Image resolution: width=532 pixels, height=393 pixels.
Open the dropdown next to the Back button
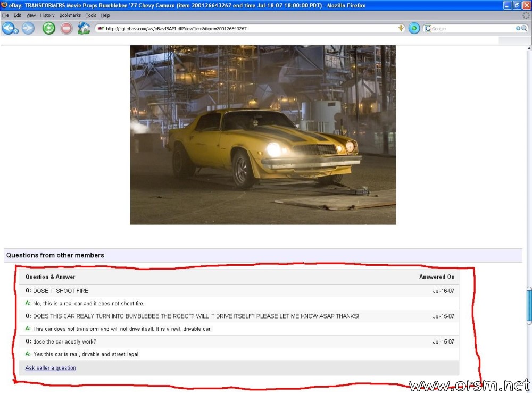pyautogui.click(x=16, y=31)
